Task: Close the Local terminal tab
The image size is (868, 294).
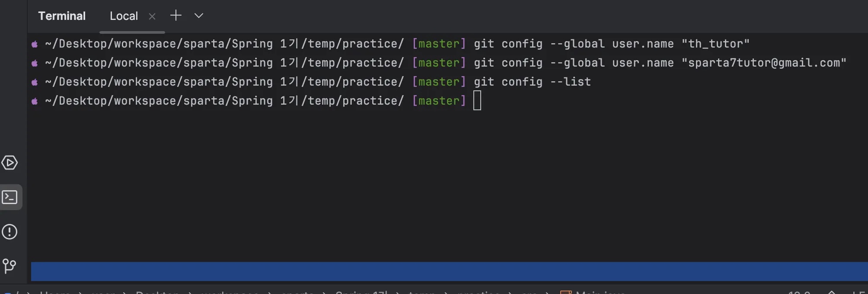Action: 152,16
